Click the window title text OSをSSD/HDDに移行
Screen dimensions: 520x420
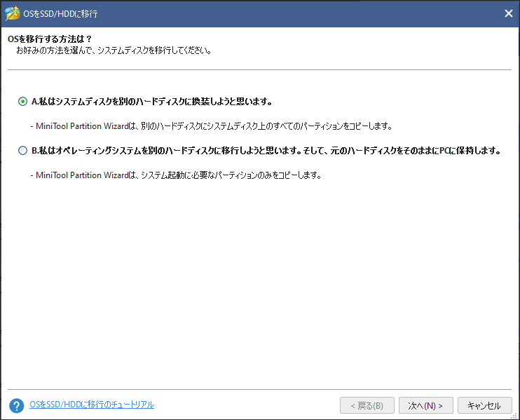coord(60,13)
